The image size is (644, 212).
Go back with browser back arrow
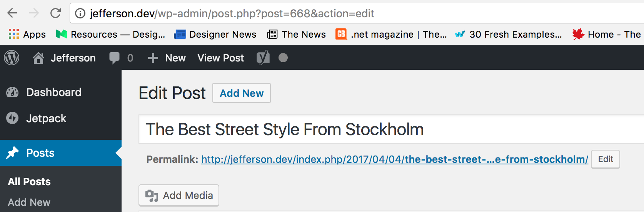click(x=12, y=13)
